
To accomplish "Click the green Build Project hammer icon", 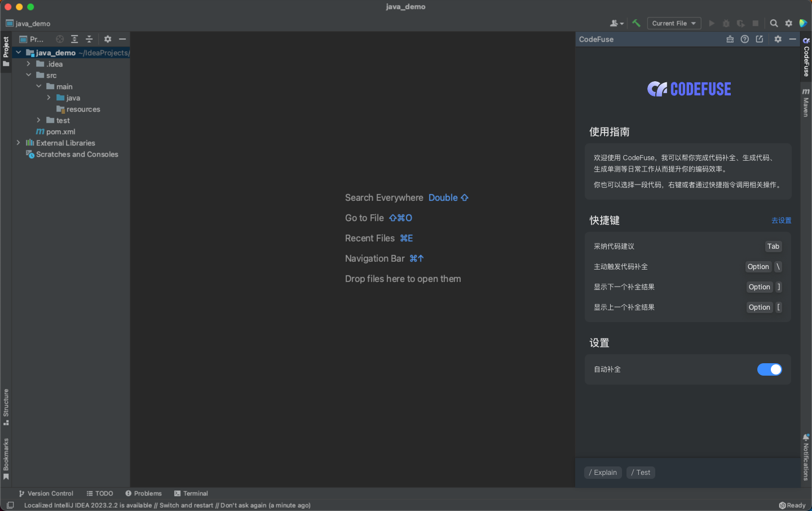I will point(636,23).
